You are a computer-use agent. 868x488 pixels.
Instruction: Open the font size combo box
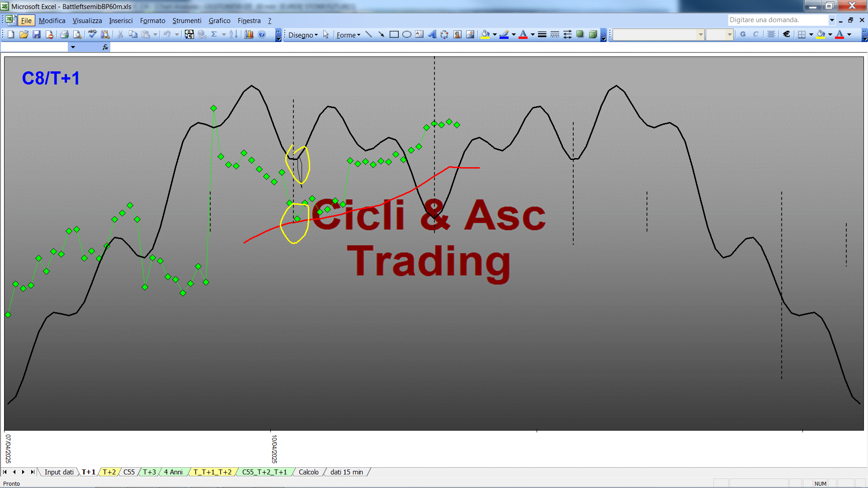pos(719,34)
